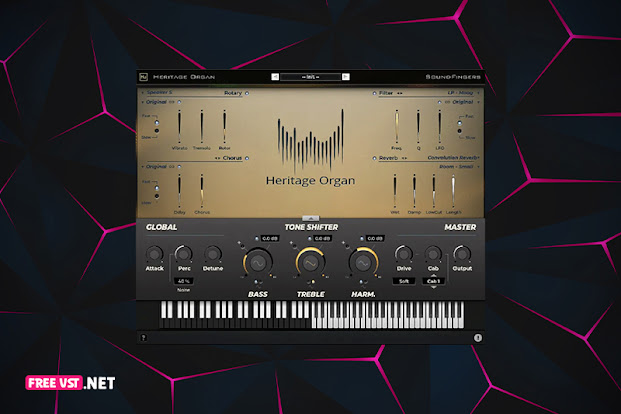Click the Reverb Length slider

453,191
